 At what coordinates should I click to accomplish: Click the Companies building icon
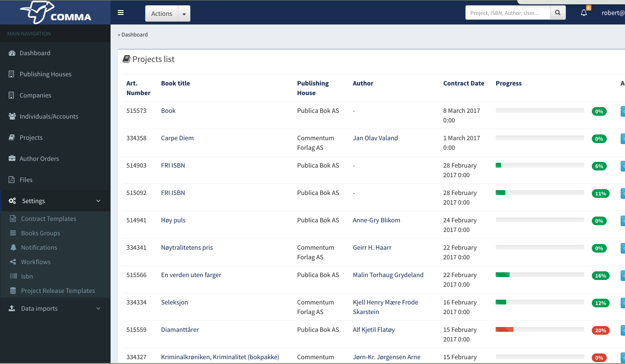tap(12, 96)
